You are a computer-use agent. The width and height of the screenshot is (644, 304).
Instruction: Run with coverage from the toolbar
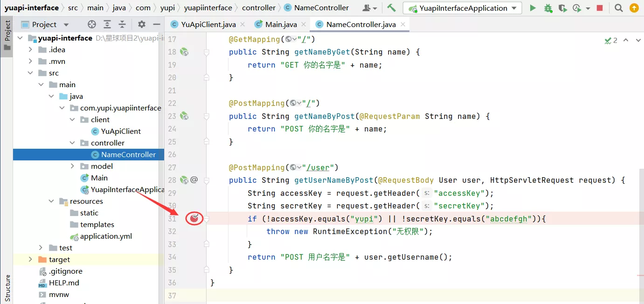point(563,8)
